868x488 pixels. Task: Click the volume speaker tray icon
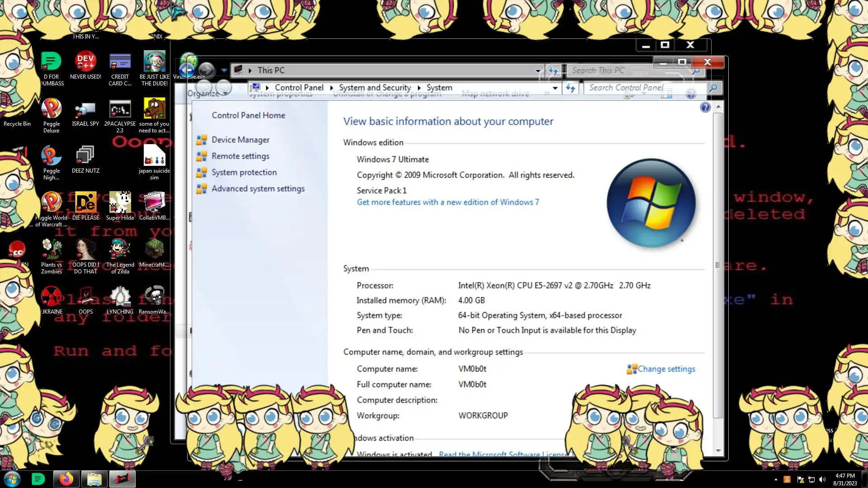(822, 480)
